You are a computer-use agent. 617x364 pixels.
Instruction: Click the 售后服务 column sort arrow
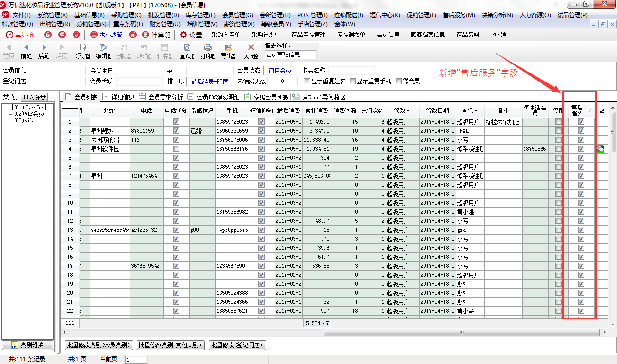point(589,110)
